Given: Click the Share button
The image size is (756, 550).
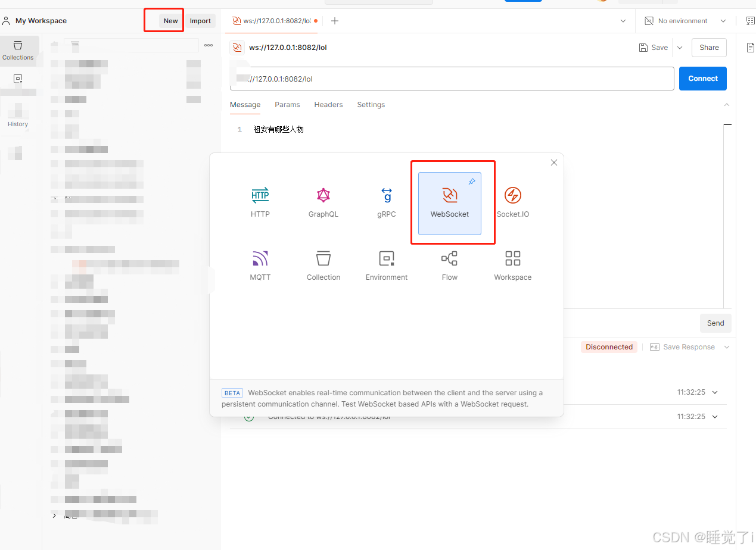Looking at the screenshot, I should point(708,47).
